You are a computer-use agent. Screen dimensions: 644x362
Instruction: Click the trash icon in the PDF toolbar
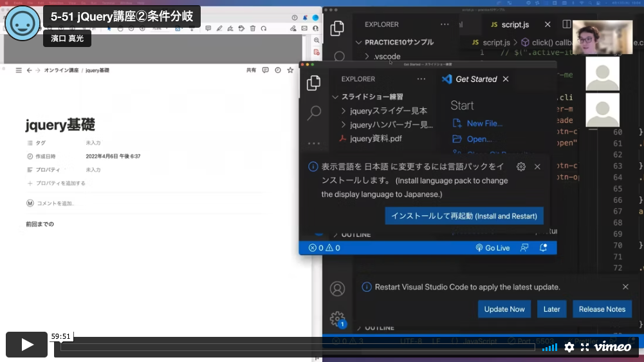[253, 28]
